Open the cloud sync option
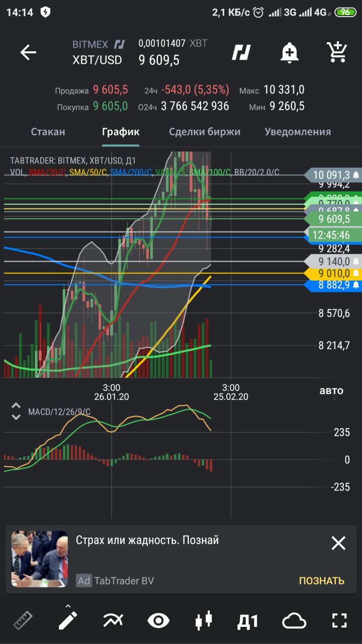Screen dimensions: 362x644 pos(294,621)
